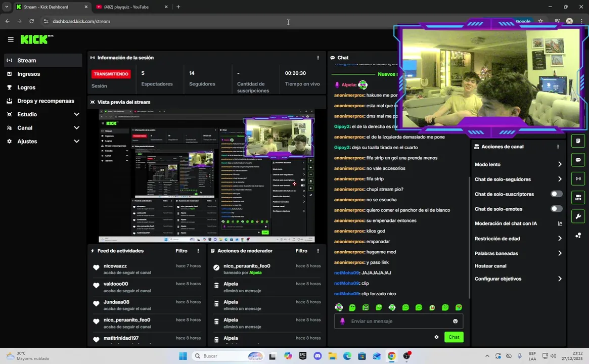Insert the second green emote
589x364 pixels.
click(352, 307)
